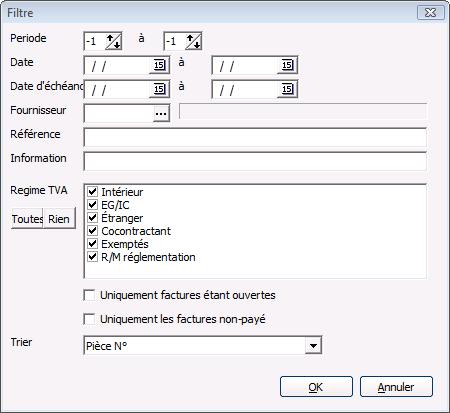The width and height of the screenshot is (450, 413).
Task: Enable Uniquement factures étant ouvertes
Action: pos(89,295)
